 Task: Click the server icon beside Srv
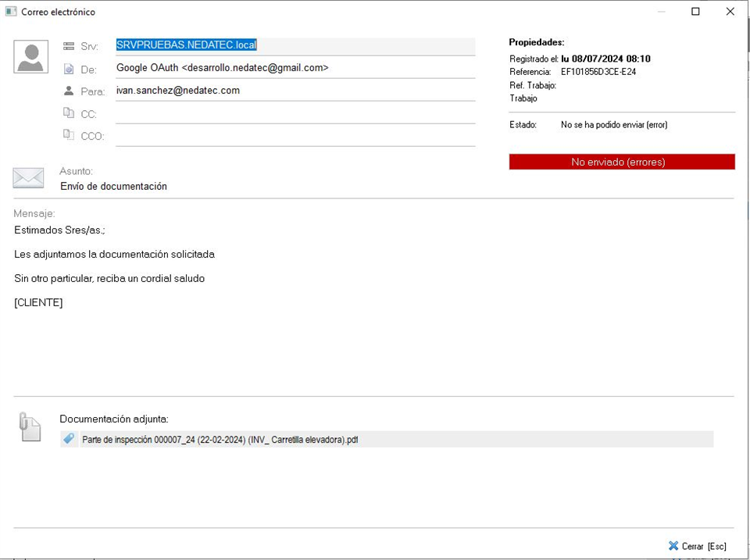pos(69,46)
